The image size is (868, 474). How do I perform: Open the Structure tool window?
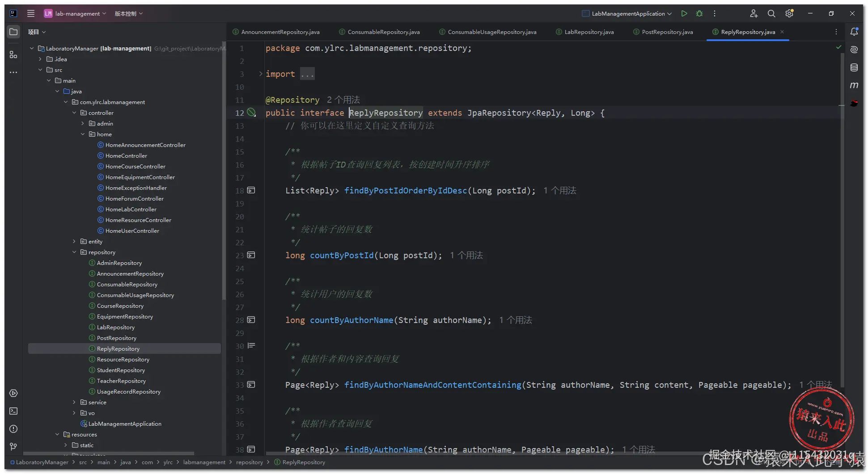pos(13,55)
